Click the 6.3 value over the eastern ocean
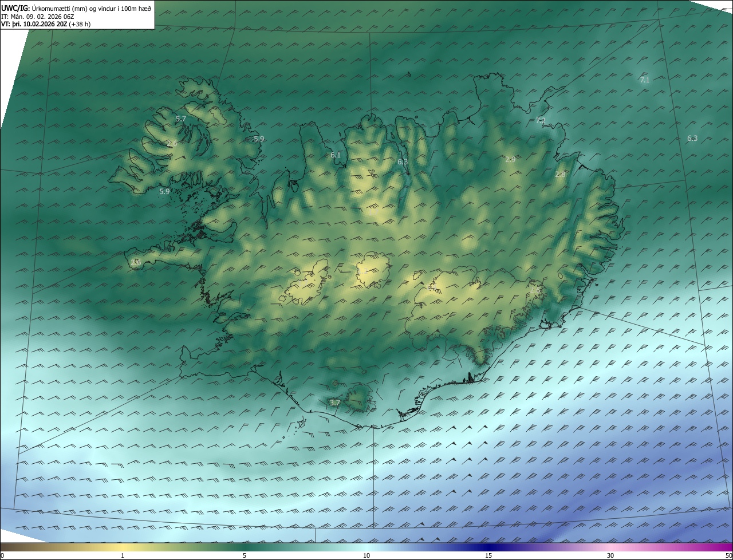The image size is (733, 560). click(692, 138)
